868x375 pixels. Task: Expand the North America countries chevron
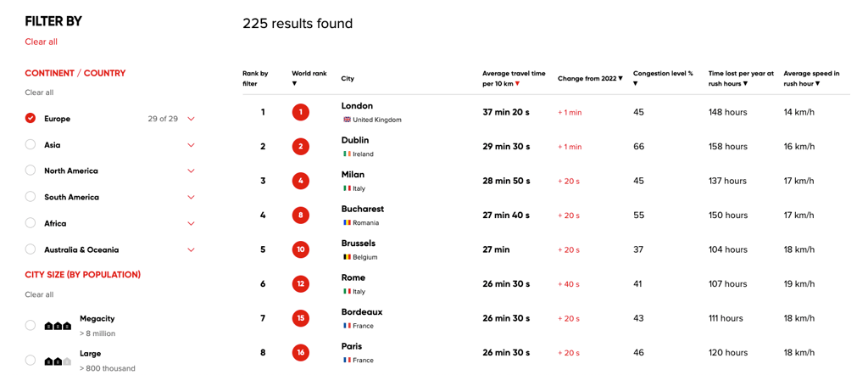(192, 171)
